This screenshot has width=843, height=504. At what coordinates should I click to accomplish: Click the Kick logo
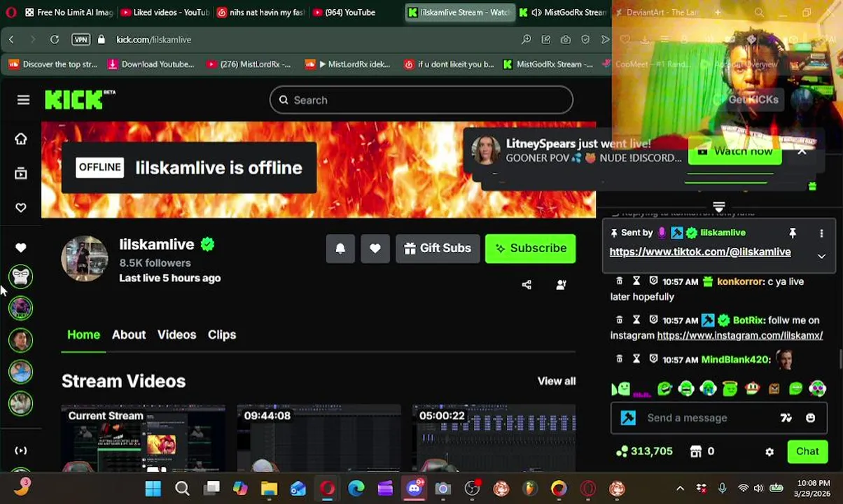point(80,100)
